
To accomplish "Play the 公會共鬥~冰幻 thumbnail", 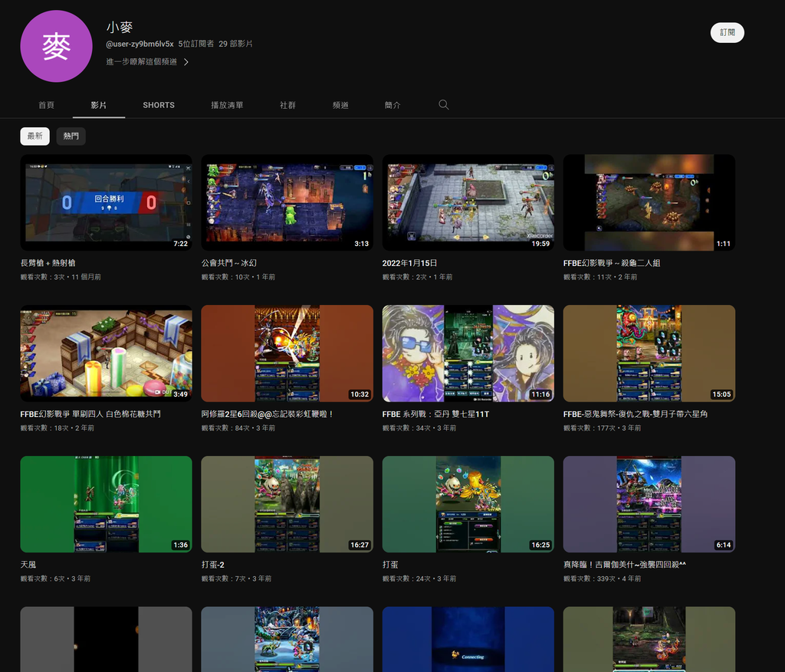I will coord(287,202).
